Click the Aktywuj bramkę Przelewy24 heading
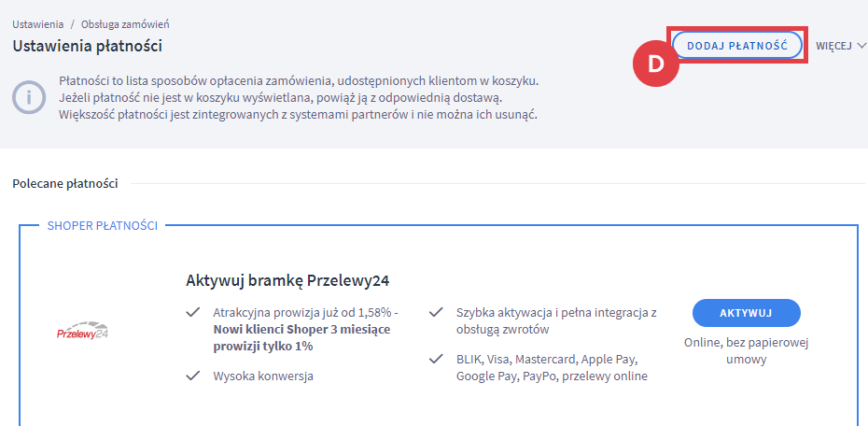This screenshot has height=426, width=868. tap(287, 280)
